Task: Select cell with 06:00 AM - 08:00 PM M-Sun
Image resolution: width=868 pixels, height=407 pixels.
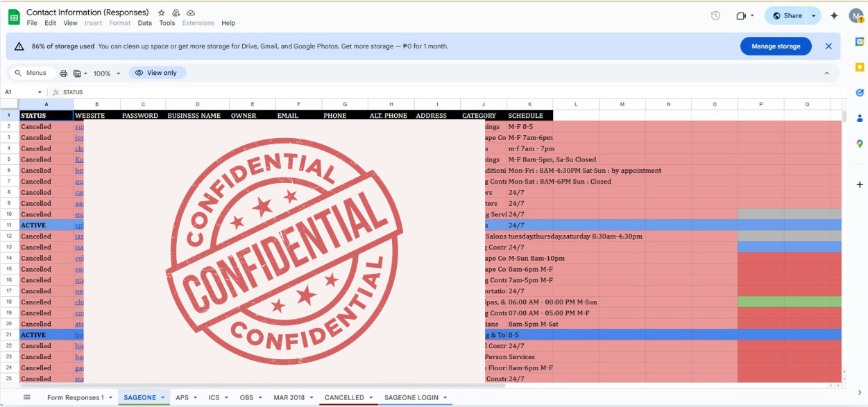Action: coord(530,302)
